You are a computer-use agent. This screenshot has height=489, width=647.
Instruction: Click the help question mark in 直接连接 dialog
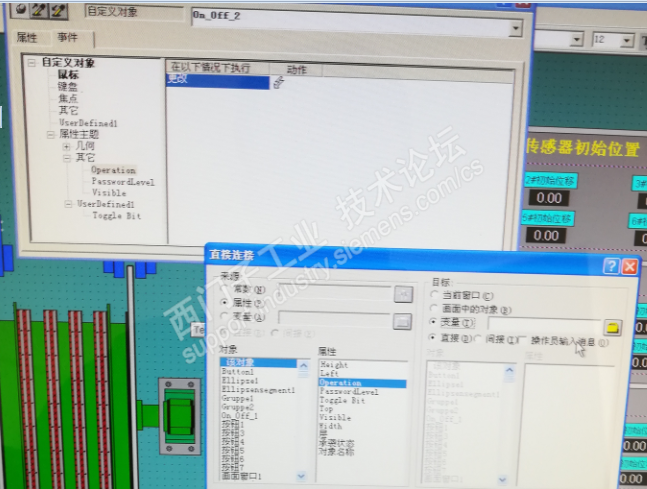(x=611, y=266)
